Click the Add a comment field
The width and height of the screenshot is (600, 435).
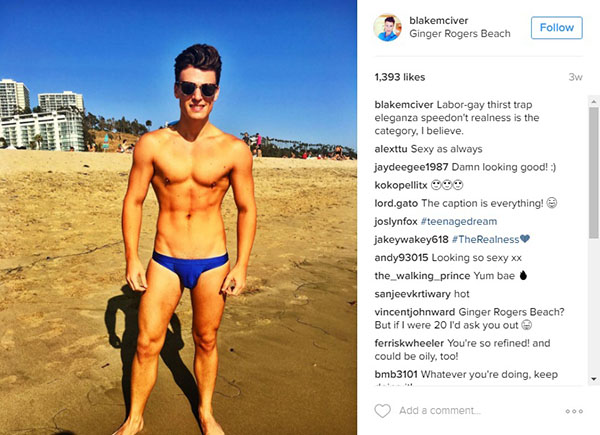pyautogui.click(x=440, y=411)
